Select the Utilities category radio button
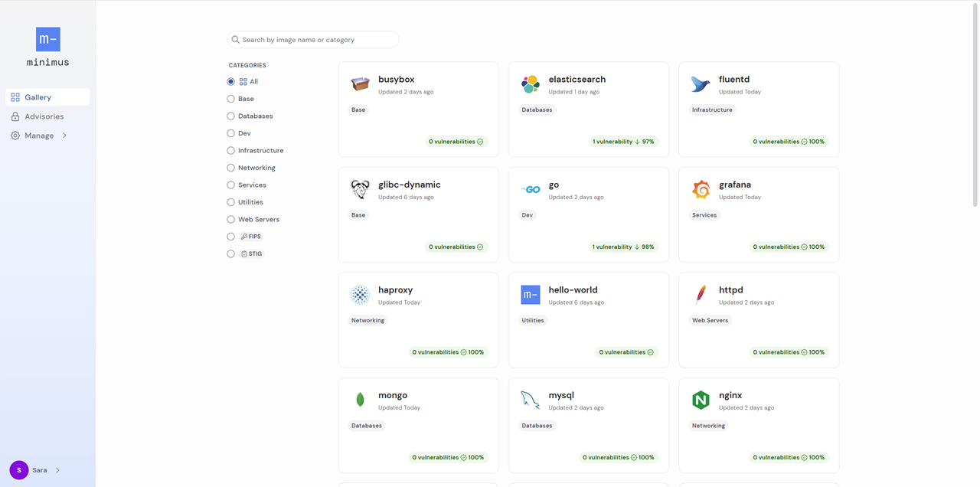The width and height of the screenshot is (980, 487). [230, 202]
